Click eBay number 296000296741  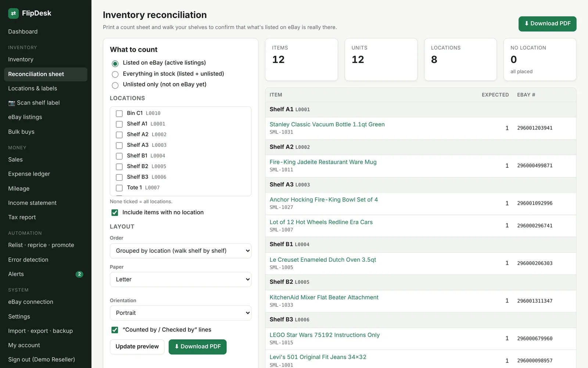[535, 226]
